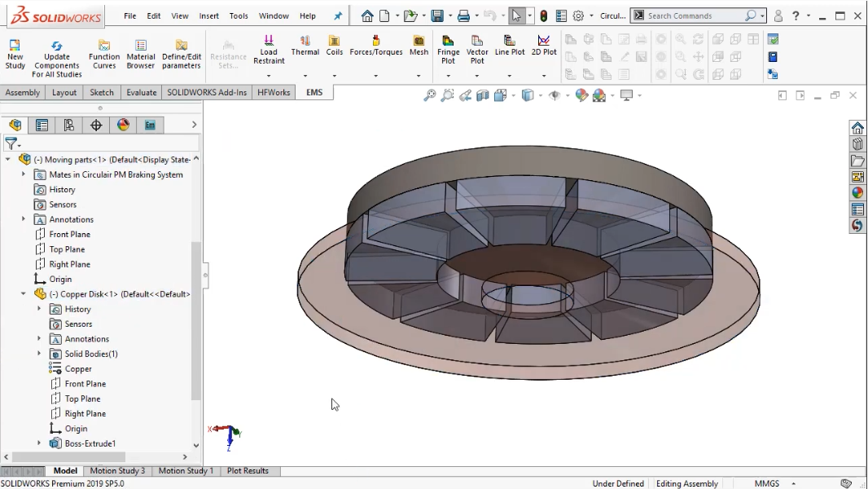Switch to SOLIDWORKS Add-Ins tab
Image resolution: width=868 pixels, height=489 pixels.
tap(207, 92)
